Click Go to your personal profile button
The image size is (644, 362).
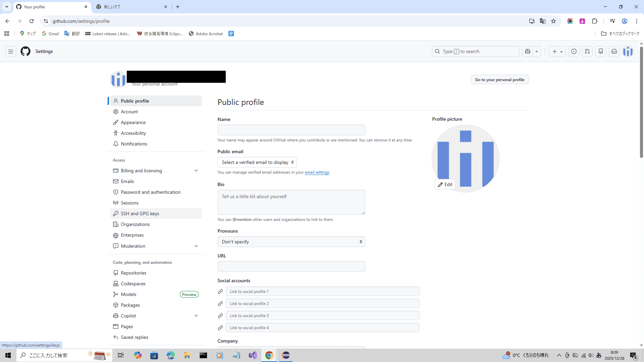499,80
